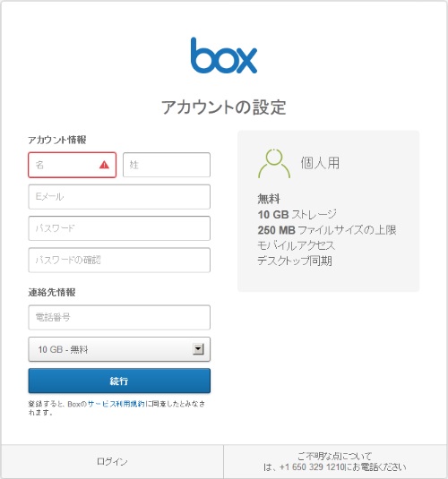Click the Box logo

point(224,56)
